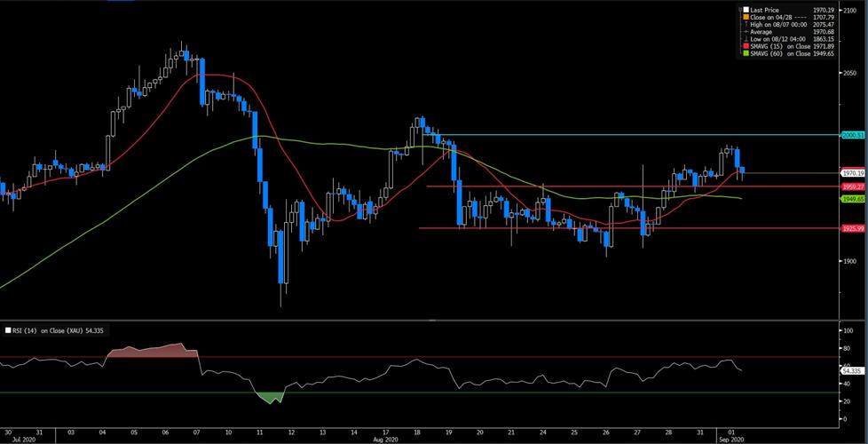This screenshot has height=444, width=868.
Task: Click the Jul 2020 label on time axis
Action: [18, 439]
